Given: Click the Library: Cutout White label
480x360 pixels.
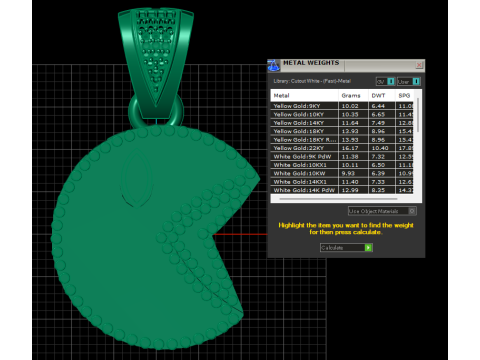Looking at the screenshot, I should 312,81.
